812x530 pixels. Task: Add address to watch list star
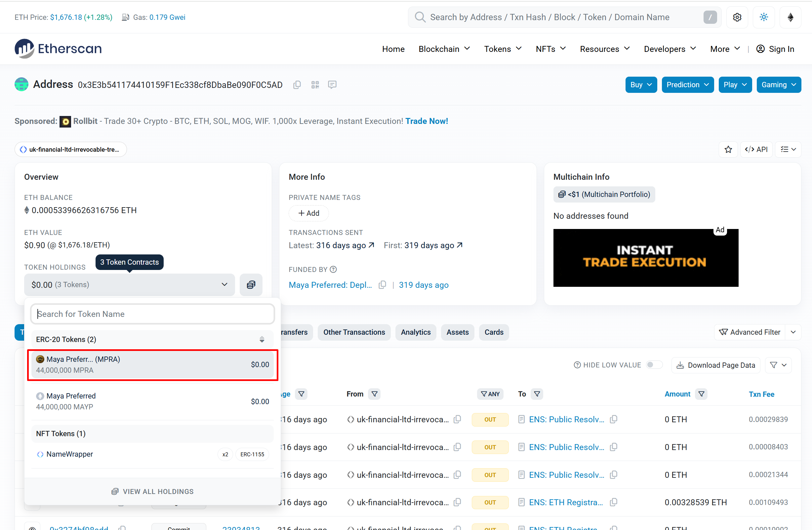[x=728, y=149]
